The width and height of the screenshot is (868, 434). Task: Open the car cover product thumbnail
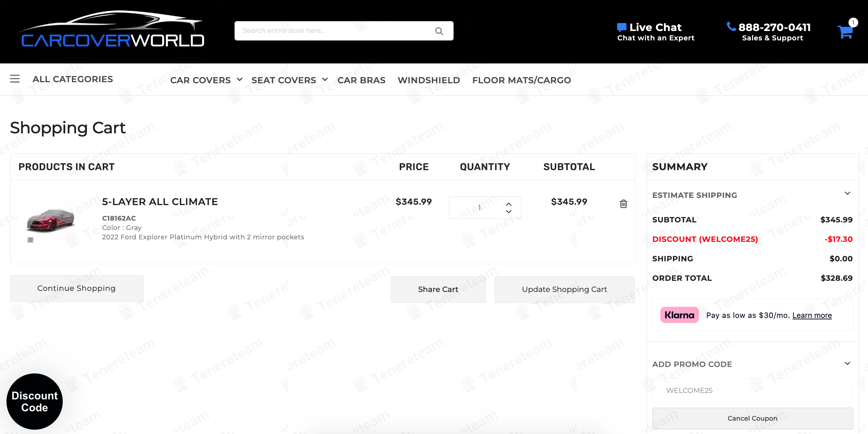click(x=50, y=221)
